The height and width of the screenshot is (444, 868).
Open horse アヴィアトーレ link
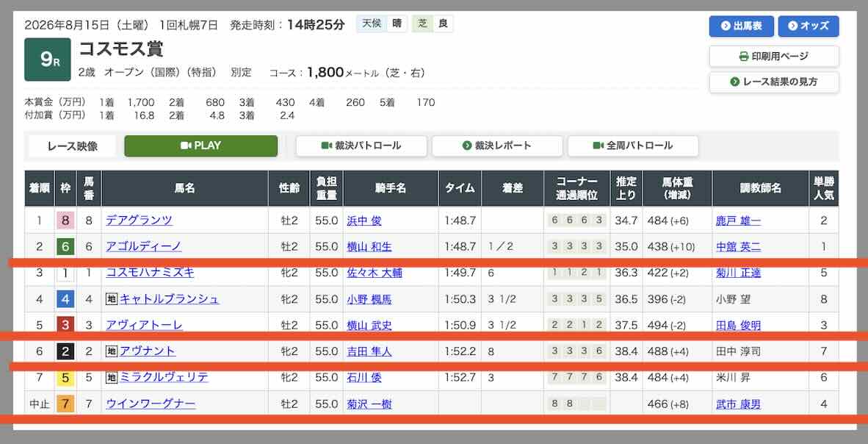pos(144,325)
